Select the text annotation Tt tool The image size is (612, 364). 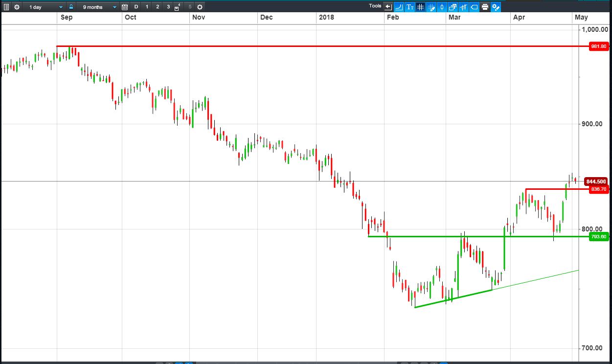tap(410, 7)
